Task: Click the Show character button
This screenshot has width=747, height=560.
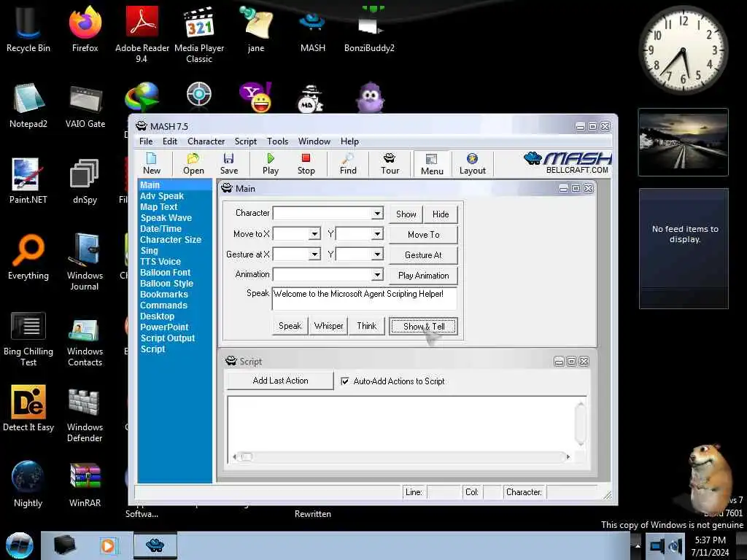Action: tap(406, 214)
